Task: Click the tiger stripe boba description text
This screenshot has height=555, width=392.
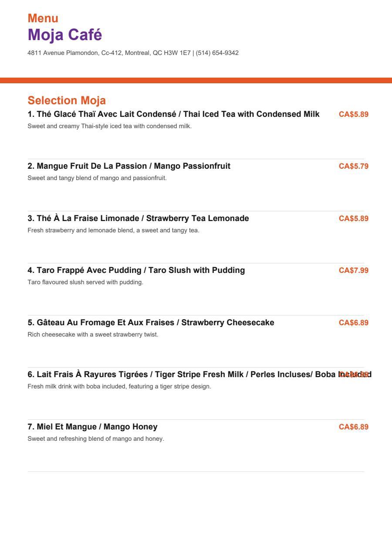Action: coord(119,387)
